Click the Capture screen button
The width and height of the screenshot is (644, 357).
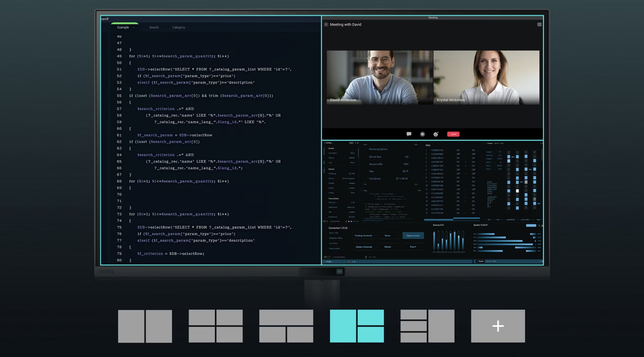[413, 236]
